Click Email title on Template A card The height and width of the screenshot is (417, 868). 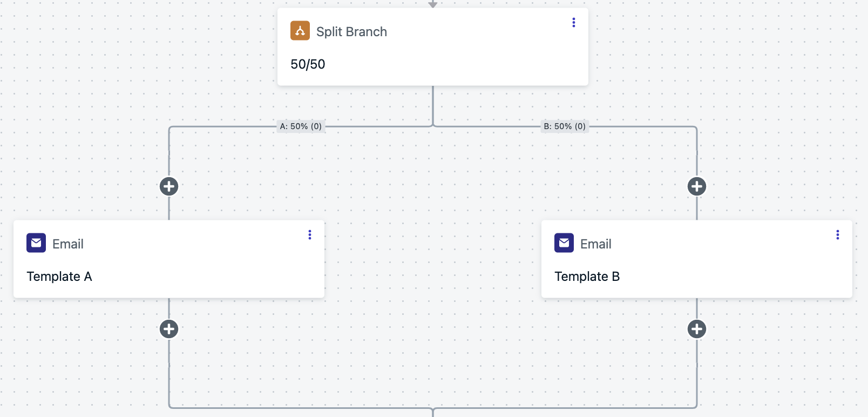tap(68, 244)
